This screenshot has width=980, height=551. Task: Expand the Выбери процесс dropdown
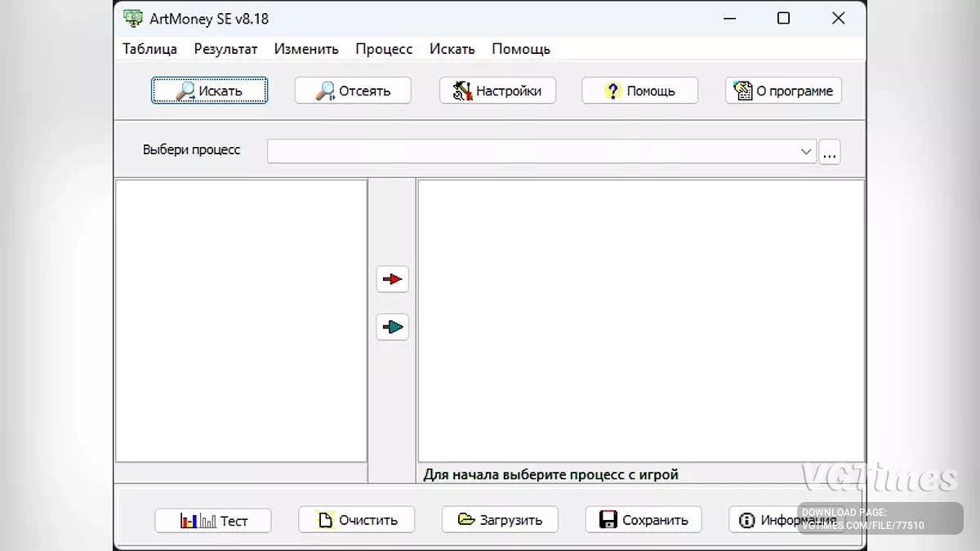pos(806,152)
